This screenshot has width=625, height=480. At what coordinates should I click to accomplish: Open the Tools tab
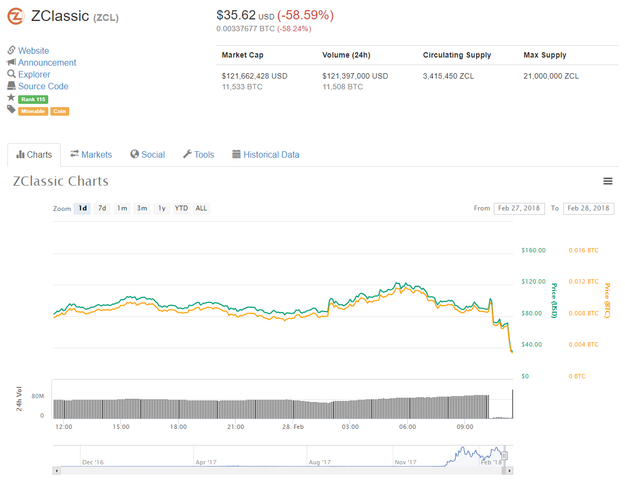(x=199, y=155)
